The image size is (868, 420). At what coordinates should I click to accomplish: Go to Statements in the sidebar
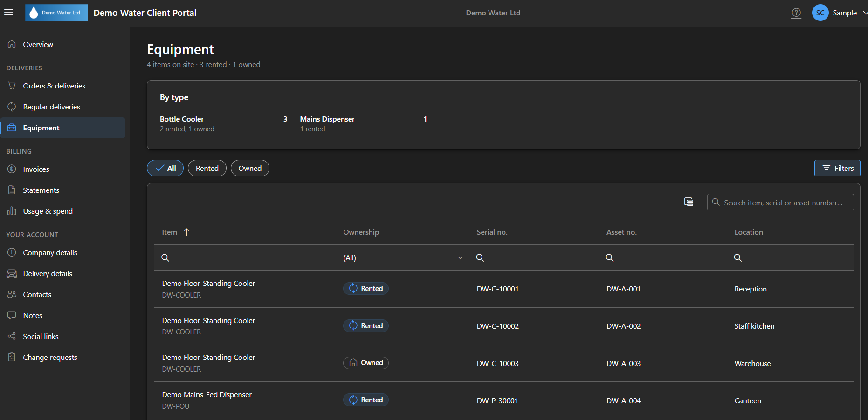pyautogui.click(x=63, y=190)
